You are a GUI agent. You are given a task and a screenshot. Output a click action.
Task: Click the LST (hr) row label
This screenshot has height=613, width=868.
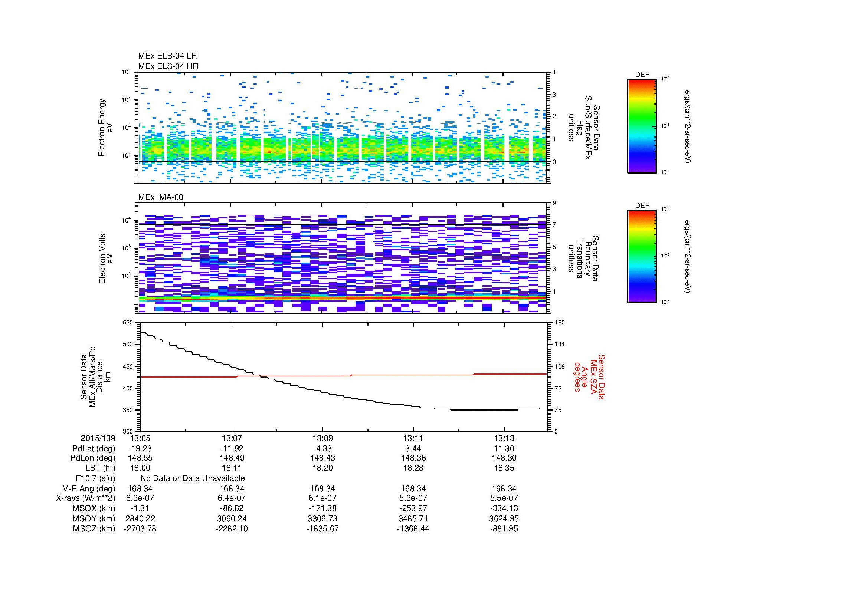100,468
